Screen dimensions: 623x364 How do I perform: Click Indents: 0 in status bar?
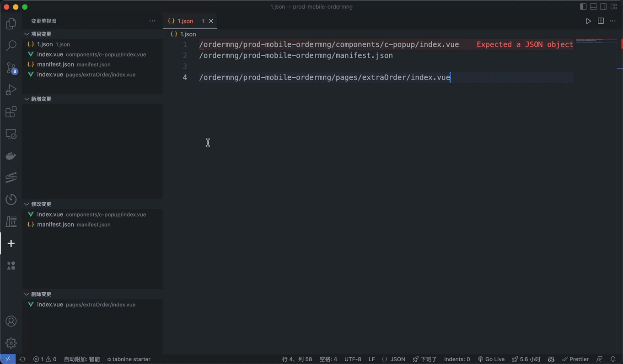click(457, 359)
